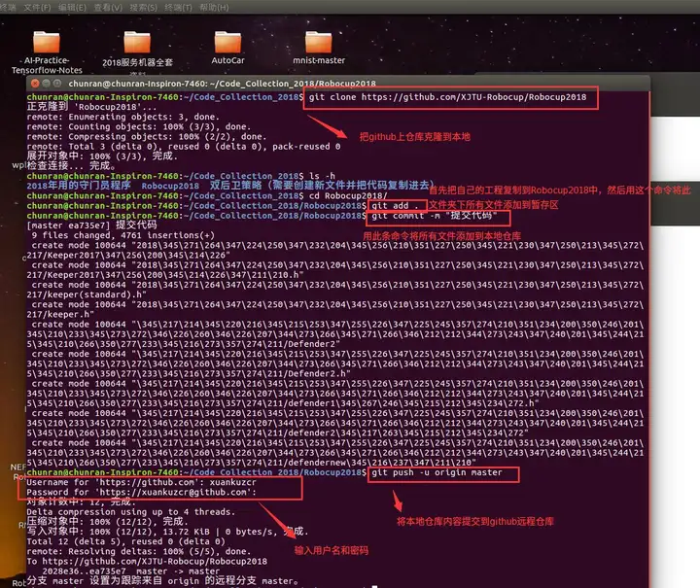Click the ls -h command
The width and height of the screenshot is (700, 588).
point(322,176)
